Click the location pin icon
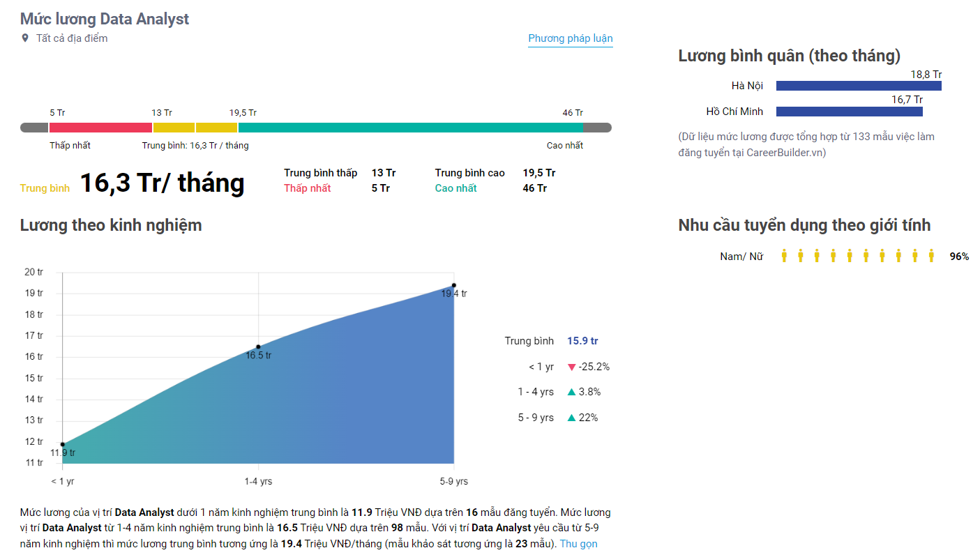The width and height of the screenshot is (980, 555). pos(25,38)
